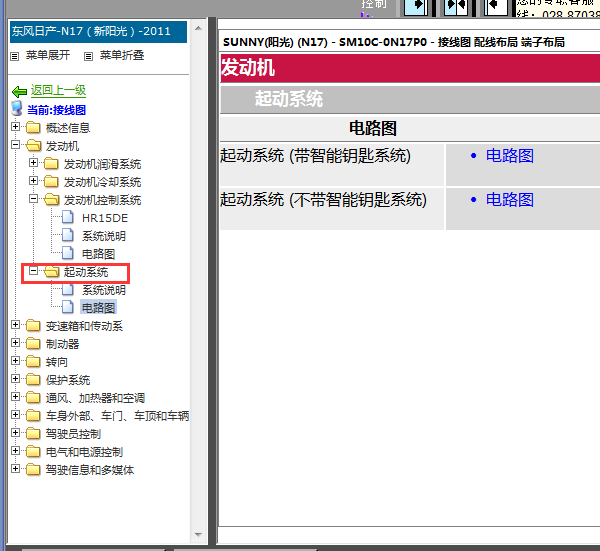600x551 pixels.
Task: Click sidebar scrollbar up arrow
Action: pyautogui.click(x=198, y=28)
